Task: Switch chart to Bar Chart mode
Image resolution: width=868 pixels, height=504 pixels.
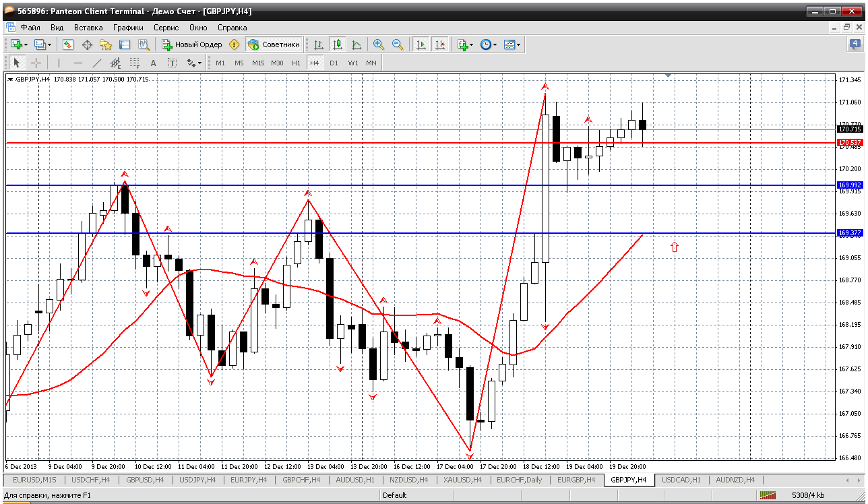Action: (319, 44)
